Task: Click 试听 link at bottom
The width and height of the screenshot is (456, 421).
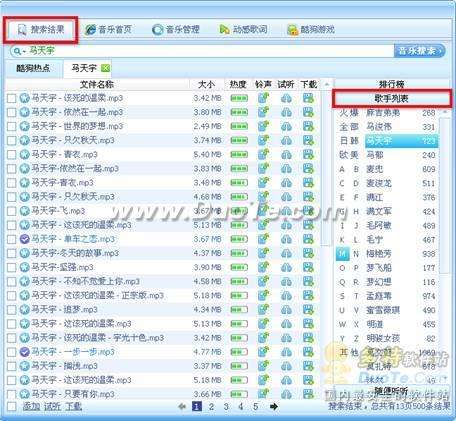Action: click(x=53, y=406)
